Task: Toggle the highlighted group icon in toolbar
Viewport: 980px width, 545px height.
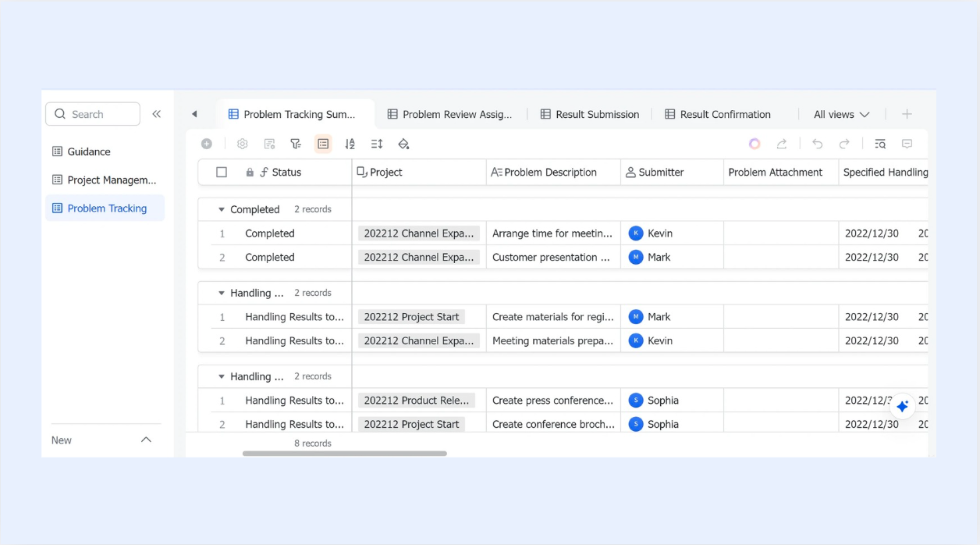Action: [323, 144]
